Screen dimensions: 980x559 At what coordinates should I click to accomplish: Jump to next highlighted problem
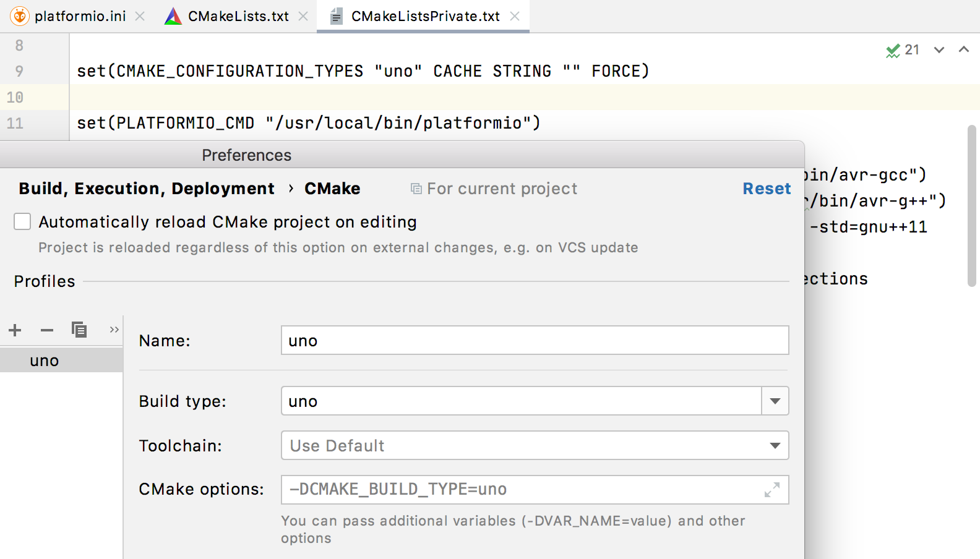click(939, 50)
